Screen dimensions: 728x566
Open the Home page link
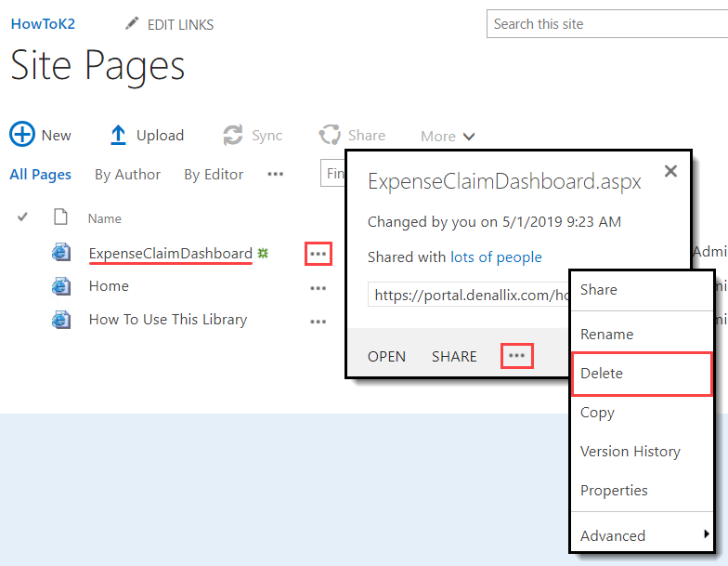[x=109, y=286]
